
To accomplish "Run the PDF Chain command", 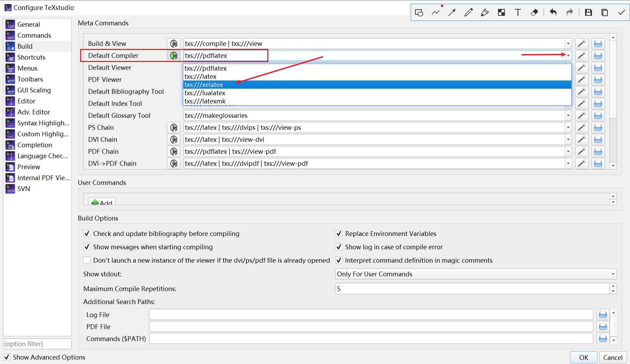I will coord(174,151).
